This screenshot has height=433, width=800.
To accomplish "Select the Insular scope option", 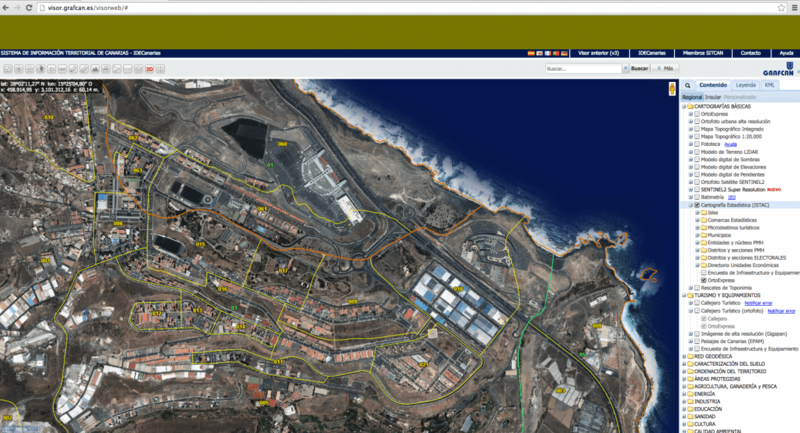I will point(712,96).
